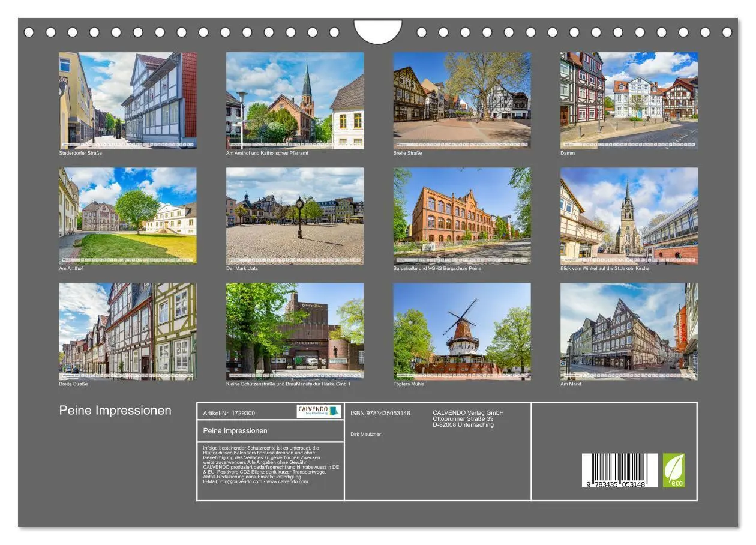Select the Am Markt photo thumbnail
756x545 pixels.
(629, 331)
